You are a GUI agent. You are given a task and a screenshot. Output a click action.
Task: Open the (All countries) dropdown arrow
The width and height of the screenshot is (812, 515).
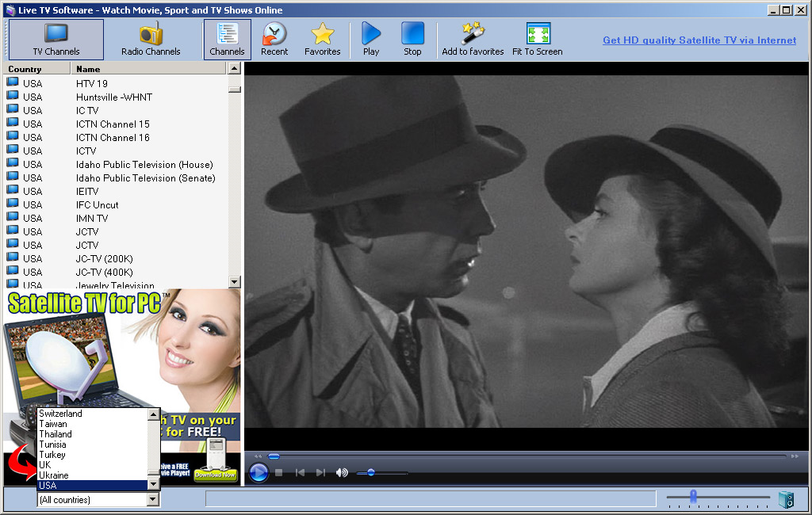(153, 499)
